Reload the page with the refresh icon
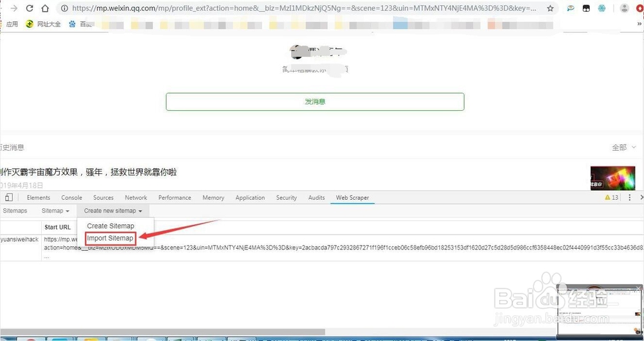644x341 pixels. (29, 8)
